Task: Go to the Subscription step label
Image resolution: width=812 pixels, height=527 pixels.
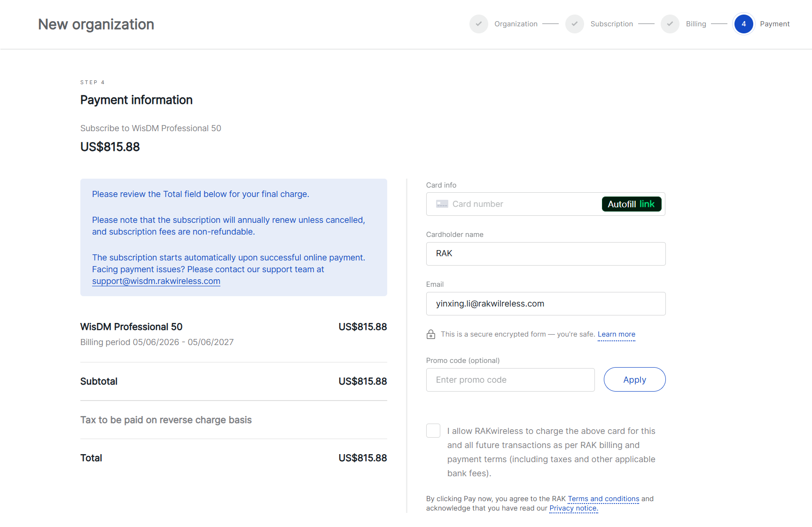Action: click(x=611, y=24)
